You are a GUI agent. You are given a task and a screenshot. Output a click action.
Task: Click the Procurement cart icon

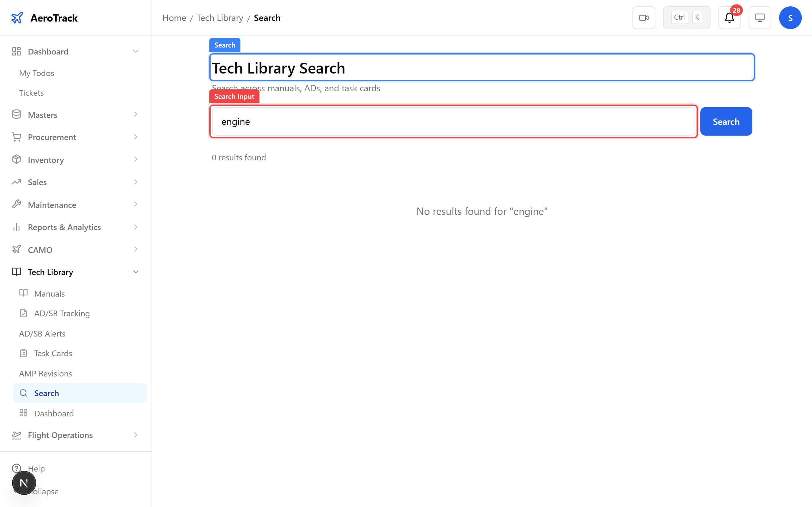pyautogui.click(x=16, y=137)
